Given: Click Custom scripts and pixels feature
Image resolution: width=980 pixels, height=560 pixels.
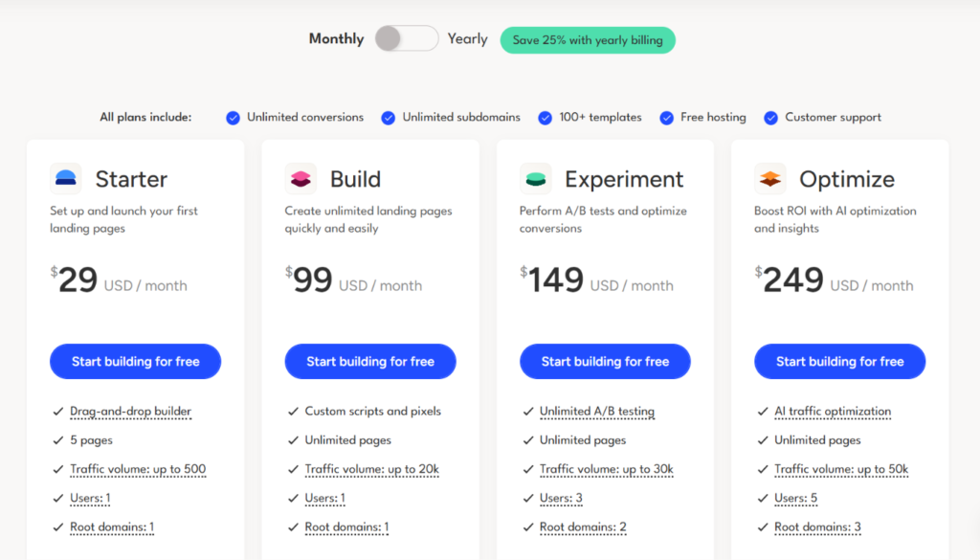Looking at the screenshot, I should (373, 412).
